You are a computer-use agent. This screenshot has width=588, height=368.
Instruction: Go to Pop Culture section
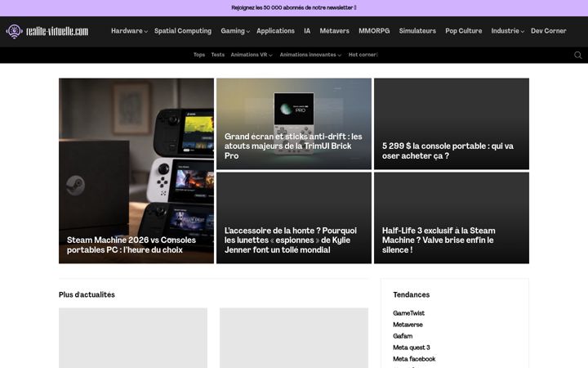tap(464, 31)
